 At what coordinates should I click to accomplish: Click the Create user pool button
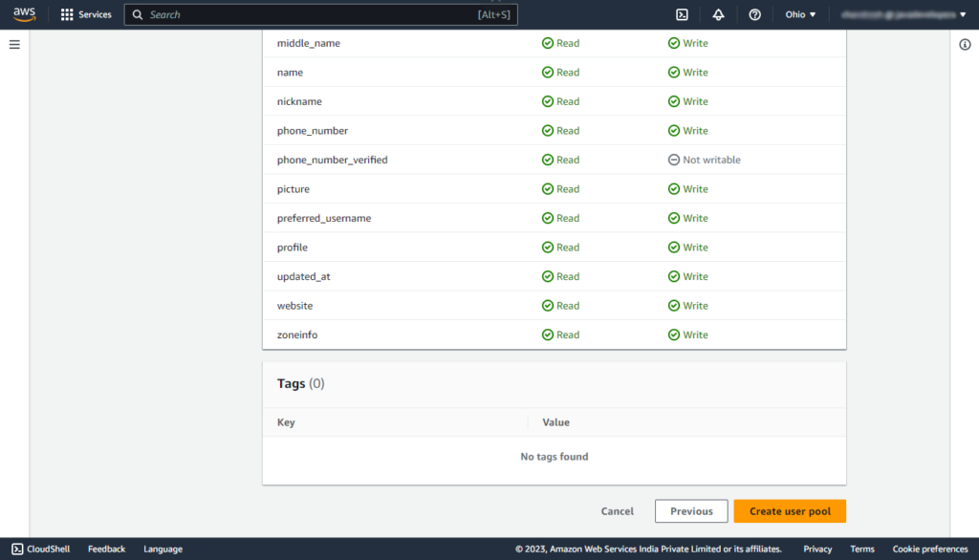pos(790,511)
